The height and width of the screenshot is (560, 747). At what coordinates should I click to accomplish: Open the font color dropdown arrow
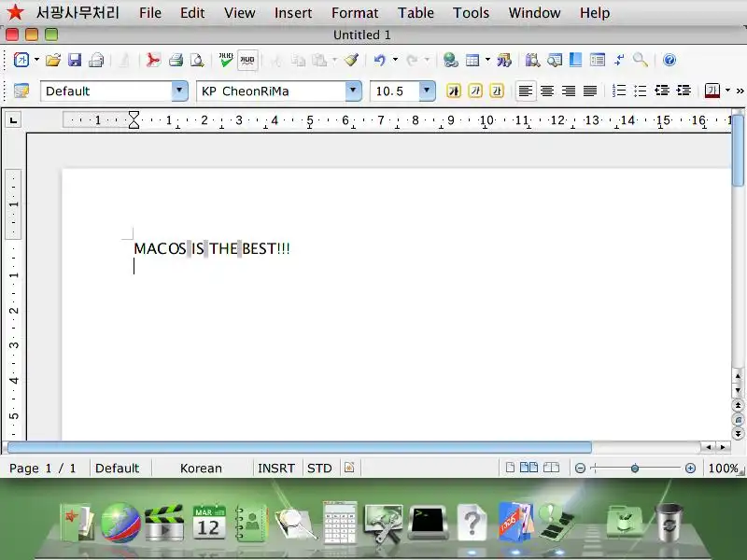coord(727,91)
